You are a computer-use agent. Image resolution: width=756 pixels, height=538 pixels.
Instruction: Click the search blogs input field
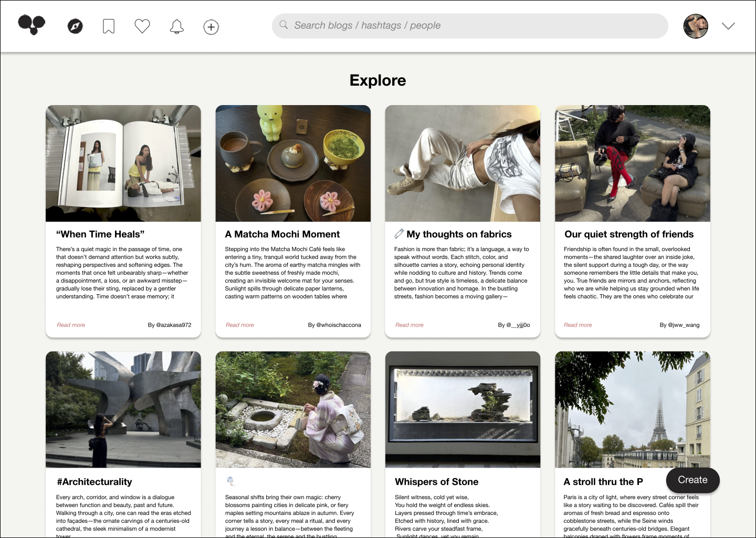click(x=472, y=26)
